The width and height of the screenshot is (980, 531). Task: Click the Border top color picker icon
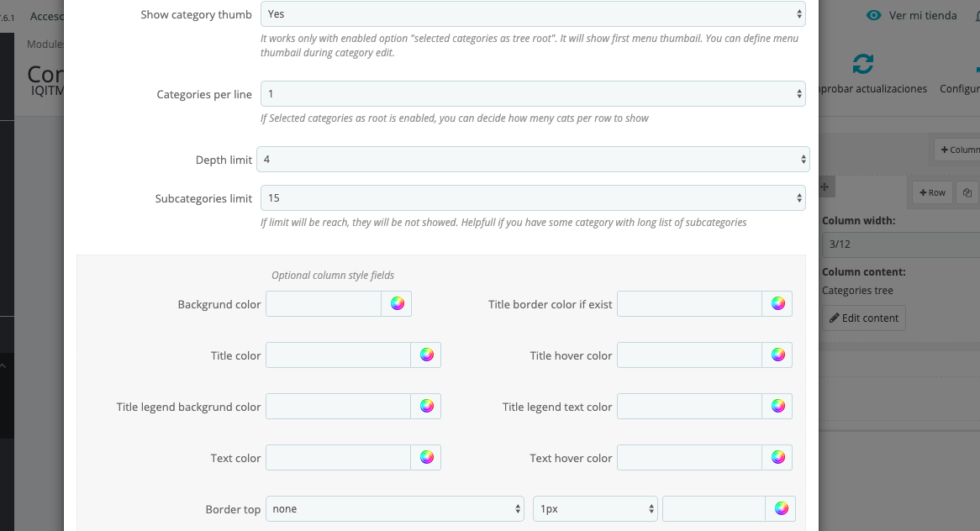tap(781, 509)
